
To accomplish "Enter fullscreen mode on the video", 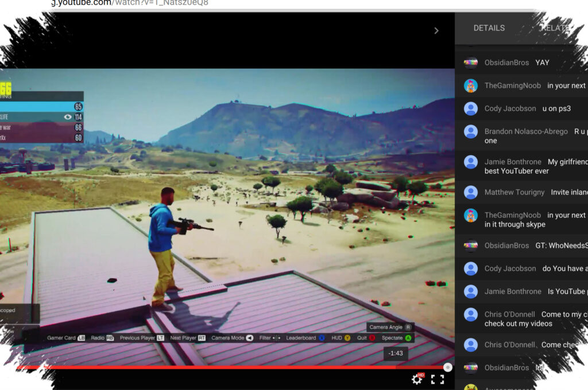I will pyautogui.click(x=437, y=380).
